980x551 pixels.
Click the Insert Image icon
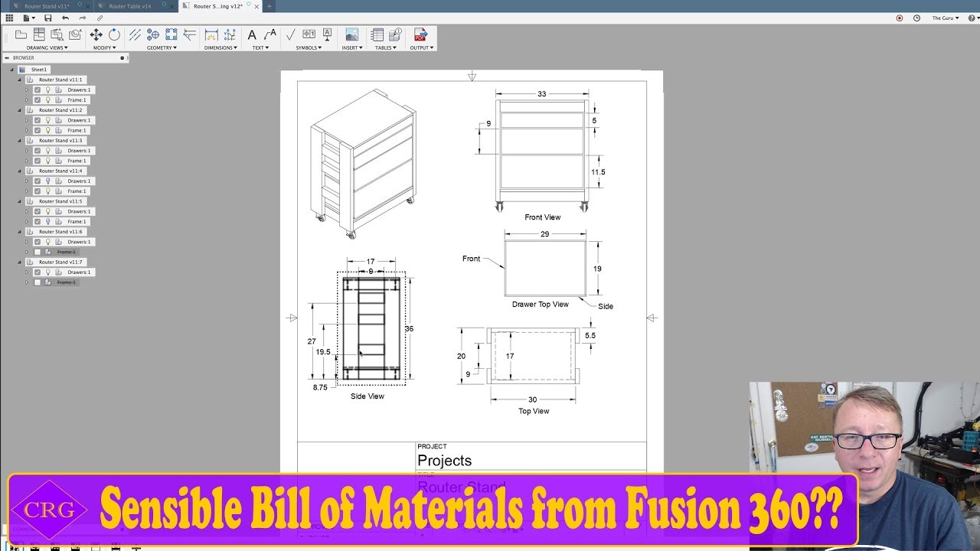click(352, 34)
